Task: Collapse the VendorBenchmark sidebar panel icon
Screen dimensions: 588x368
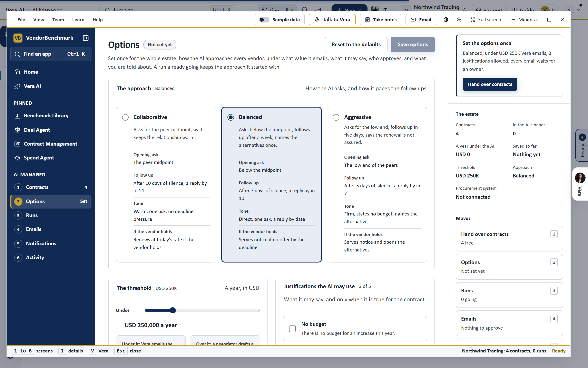Action: [86, 38]
